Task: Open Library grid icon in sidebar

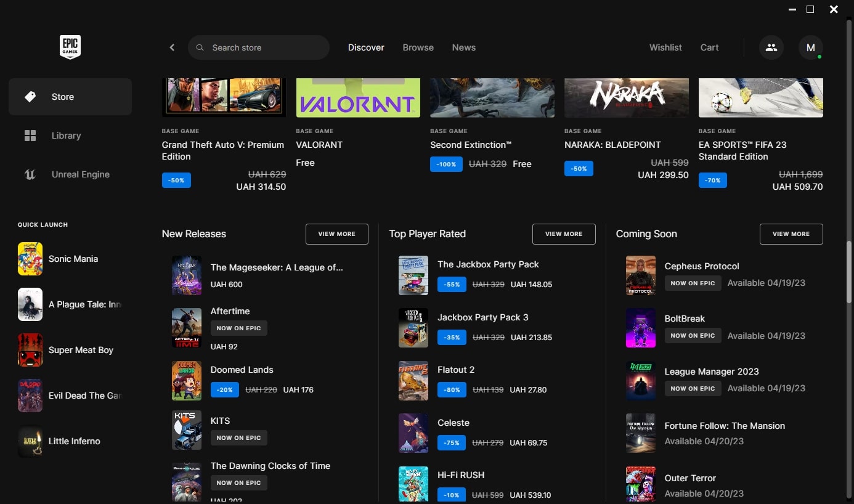Action: click(30, 136)
